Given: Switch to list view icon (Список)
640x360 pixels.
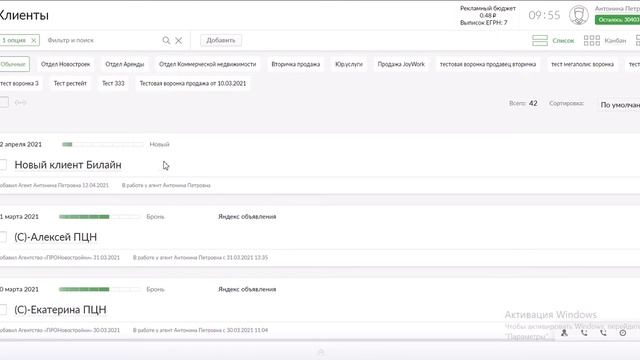Looking at the screenshot, I should (x=540, y=40).
